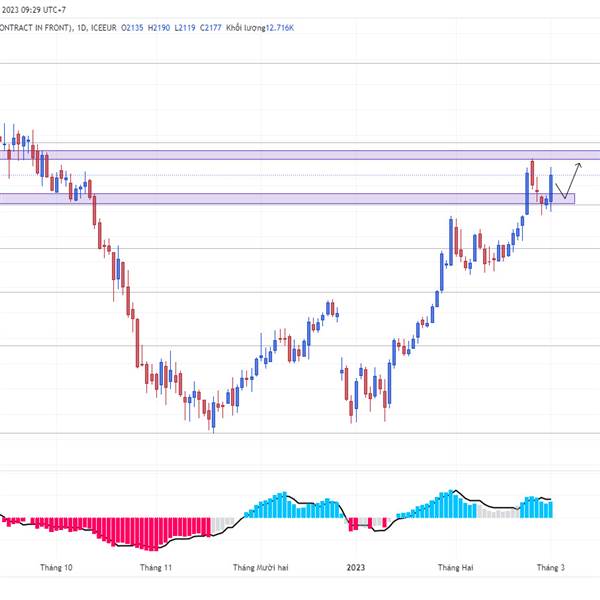Click the close value C2177
The image size is (600, 600).
[211, 28]
